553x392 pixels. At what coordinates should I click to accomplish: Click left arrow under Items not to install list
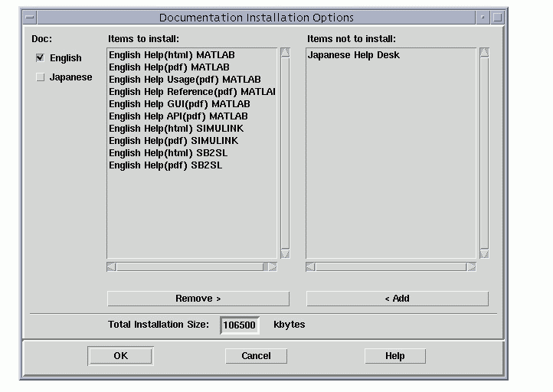pos(310,267)
